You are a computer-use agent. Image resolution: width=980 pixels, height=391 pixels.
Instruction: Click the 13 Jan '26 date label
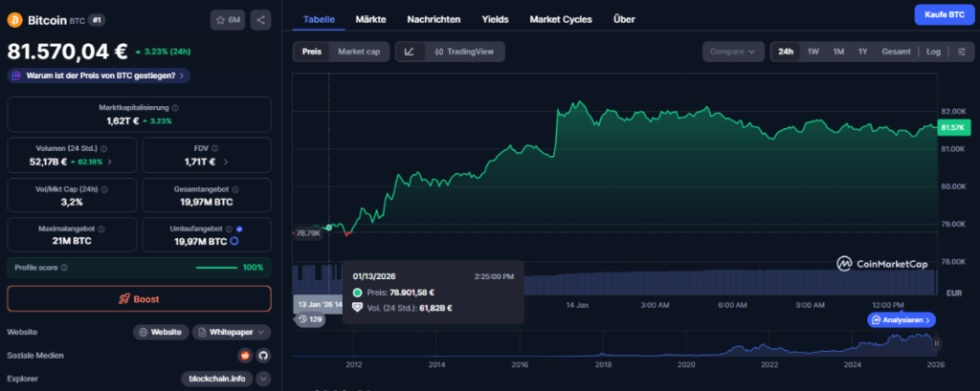pyautogui.click(x=318, y=304)
